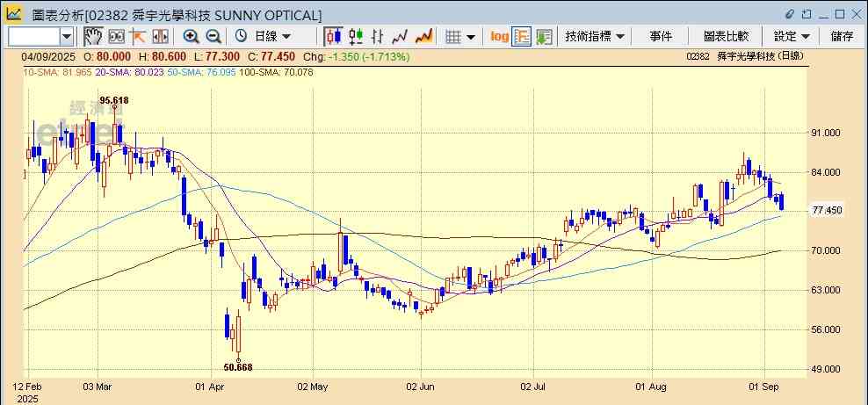Image resolution: width=868 pixels, height=405 pixels.
Task: Open 圖表比較 chart comparison
Action: pyautogui.click(x=726, y=37)
